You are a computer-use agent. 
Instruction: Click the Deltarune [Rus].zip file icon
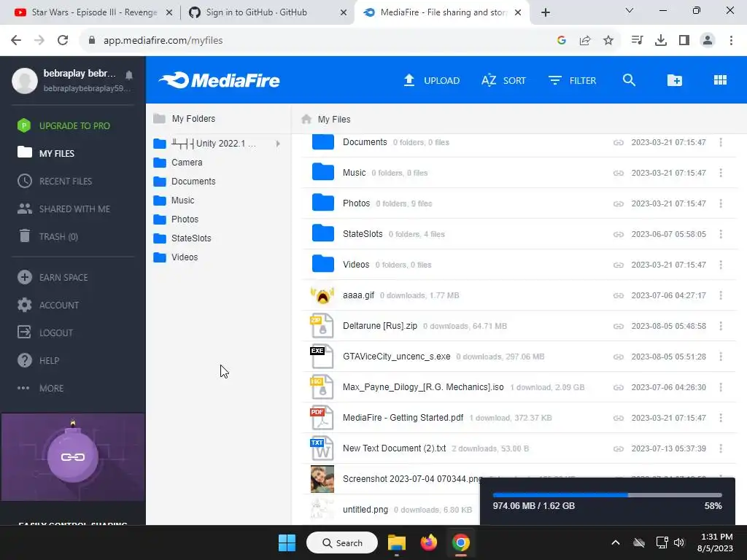(x=322, y=326)
